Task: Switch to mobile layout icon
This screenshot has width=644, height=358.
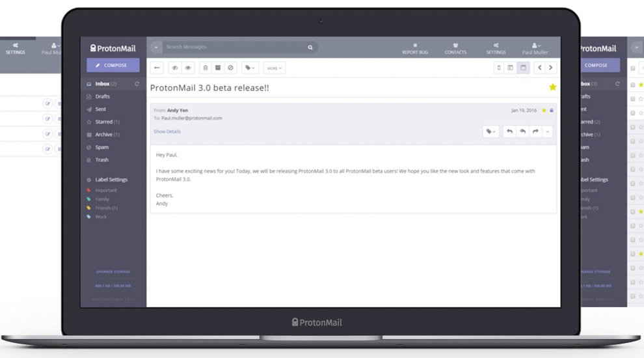Action: (499, 68)
